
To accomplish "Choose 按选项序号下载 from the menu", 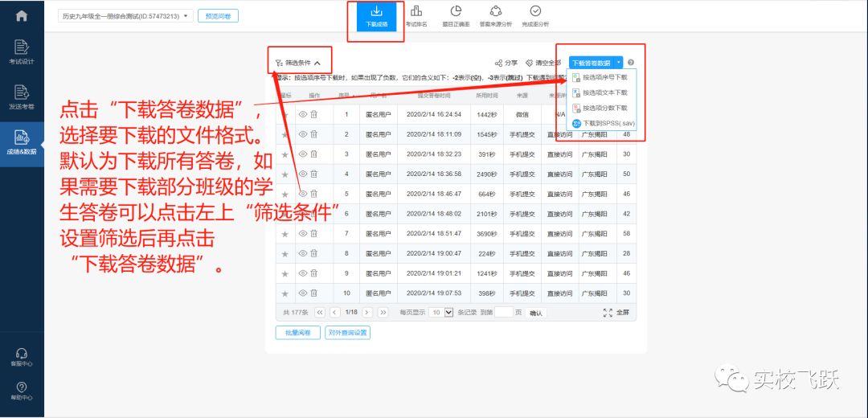I will [x=600, y=78].
